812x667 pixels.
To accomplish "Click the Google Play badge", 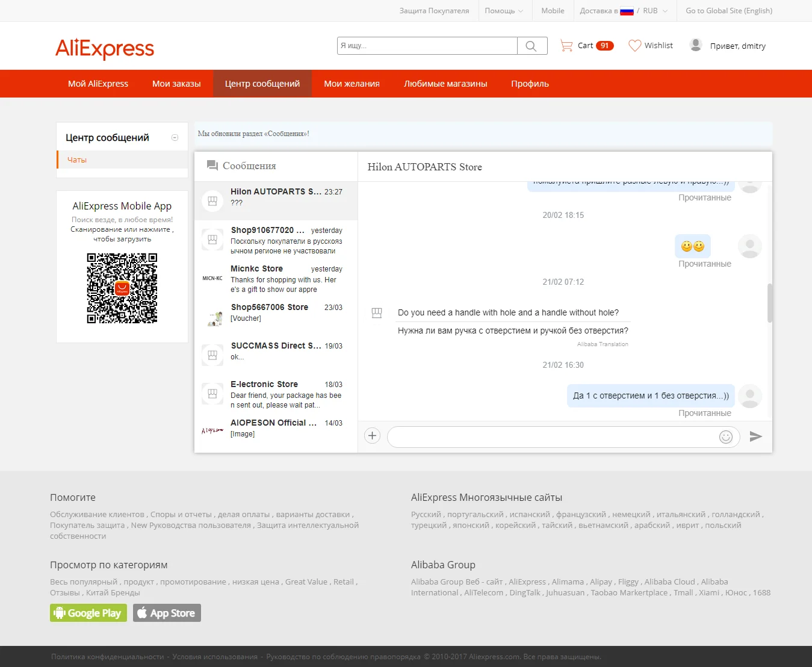I will coord(88,613).
